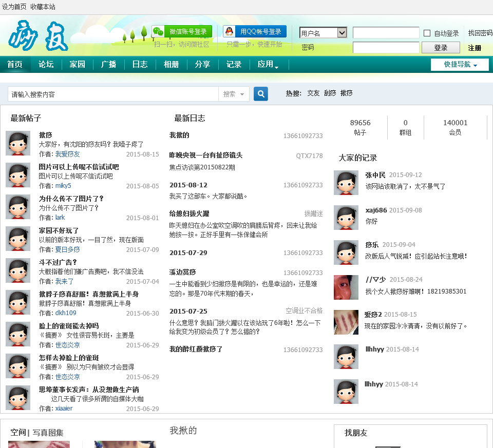Image resolution: width=493 pixels, height=448 pixels.
Task: Click the 找回密码 link
Action: [480, 33]
